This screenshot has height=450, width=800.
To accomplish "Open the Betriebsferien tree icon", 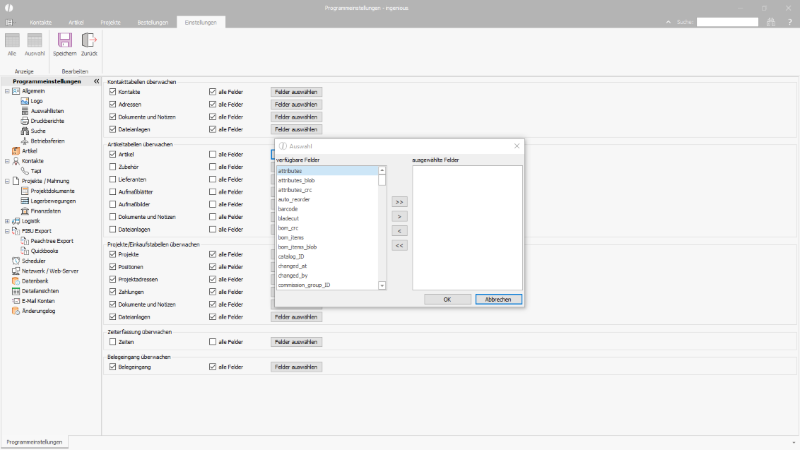I will coord(24,141).
